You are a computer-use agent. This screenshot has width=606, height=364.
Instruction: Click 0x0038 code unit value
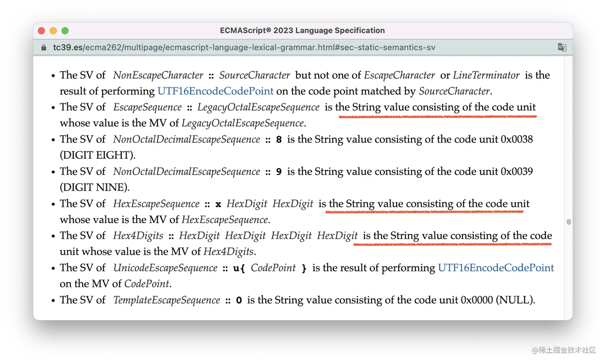pos(517,139)
